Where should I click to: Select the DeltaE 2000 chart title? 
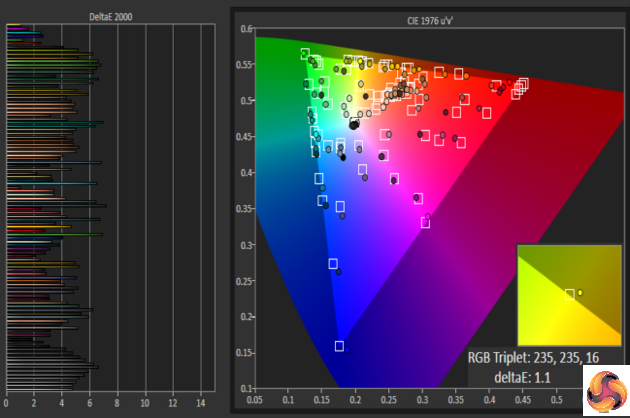pos(110,17)
